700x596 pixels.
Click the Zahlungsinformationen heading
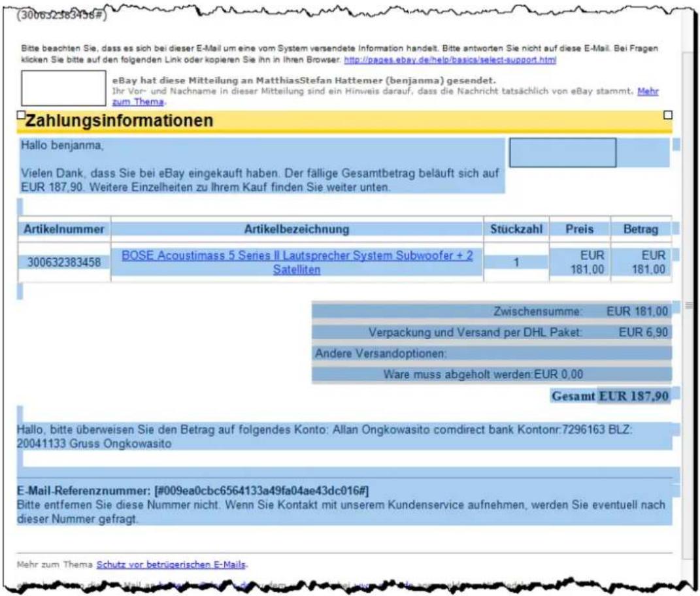[119, 120]
